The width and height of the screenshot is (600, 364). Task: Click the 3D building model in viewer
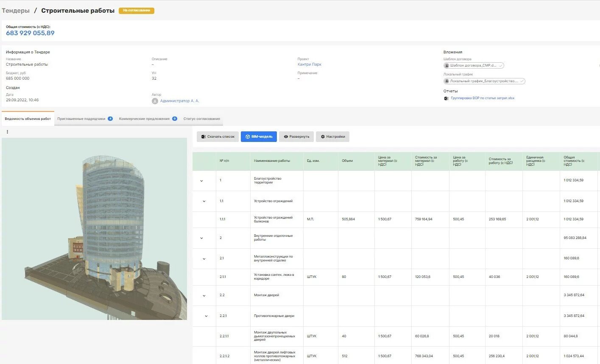click(112, 220)
